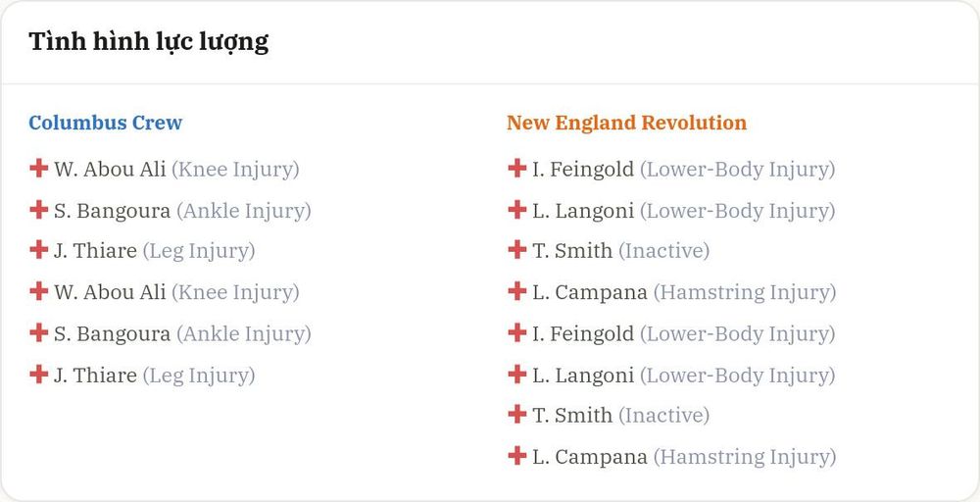This screenshot has height=502, width=980.
Task: Select the red cross icon by the first T. Smith
Action: point(516,249)
